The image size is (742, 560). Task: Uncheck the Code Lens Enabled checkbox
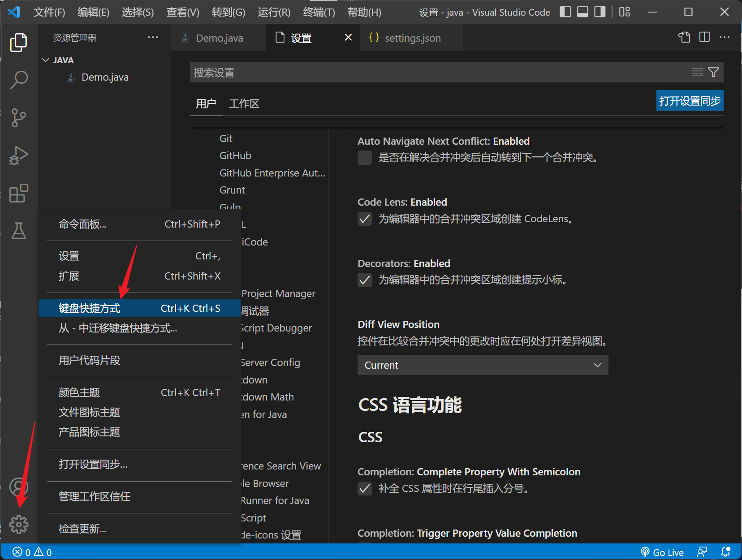point(365,219)
